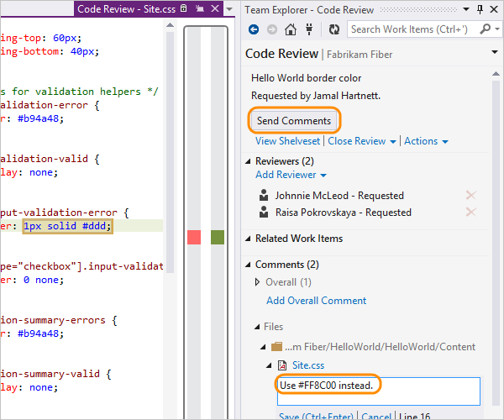
Task: Click the Site.css file icon
Action: click(x=282, y=365)
